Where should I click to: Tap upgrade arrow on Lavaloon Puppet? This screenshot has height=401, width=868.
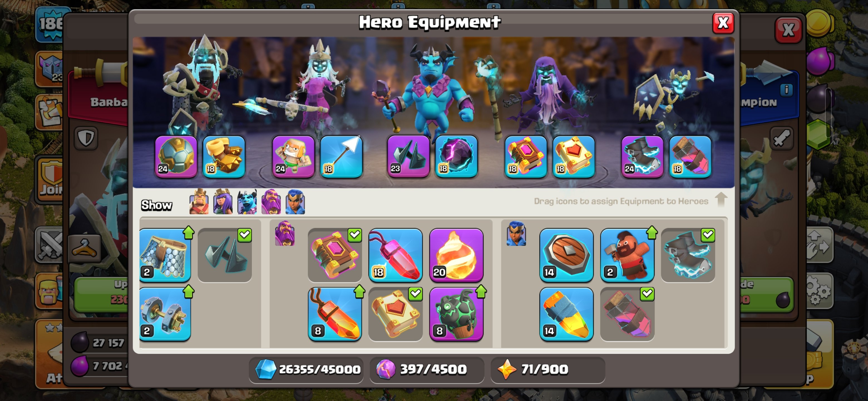481,291
